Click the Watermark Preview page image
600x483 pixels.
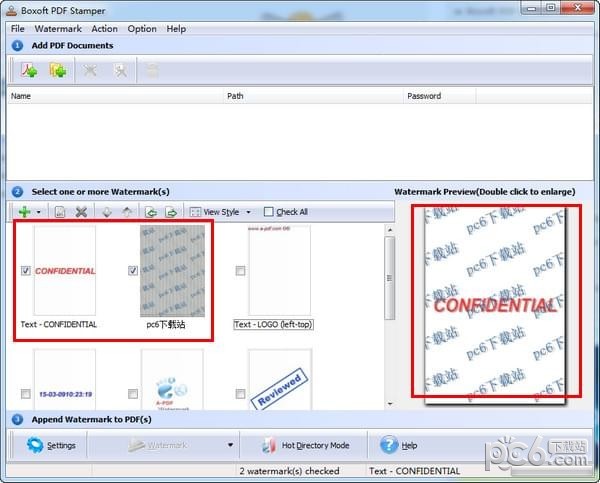(495, 305)
